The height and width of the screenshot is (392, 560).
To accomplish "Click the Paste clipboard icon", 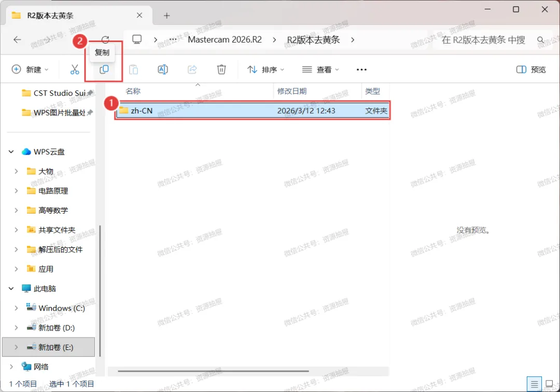I will point(134,69).
